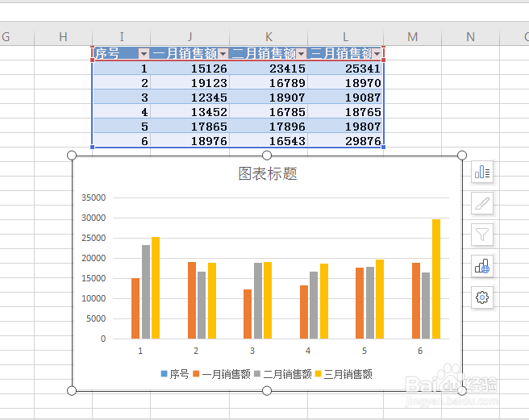Select the 三月销售额 legend entry
This screenshot has width=529, height=420.
click(x=344, y=374)
